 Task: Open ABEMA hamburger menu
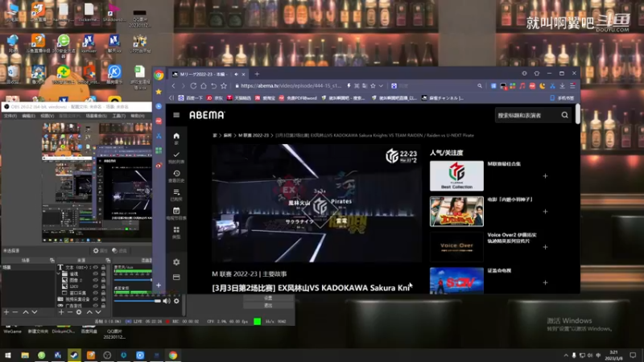click(176, 115)
